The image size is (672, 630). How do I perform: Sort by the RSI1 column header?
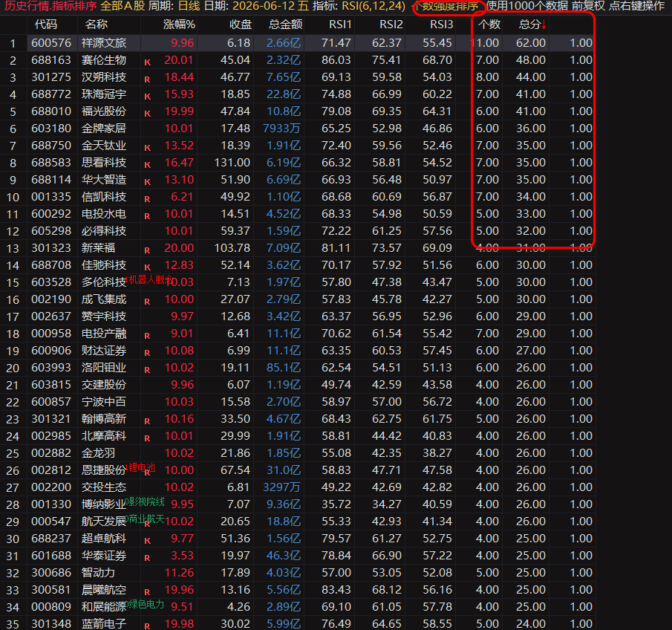click(x=340, y=25)
